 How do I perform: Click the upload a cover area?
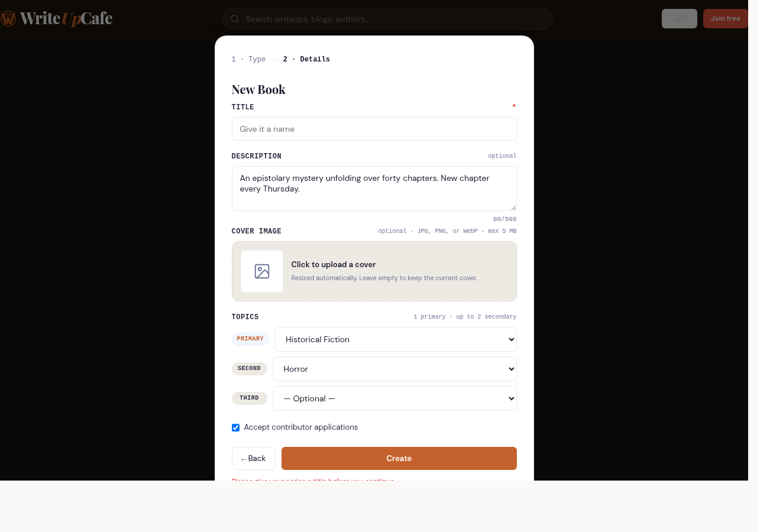coord(374,271)
